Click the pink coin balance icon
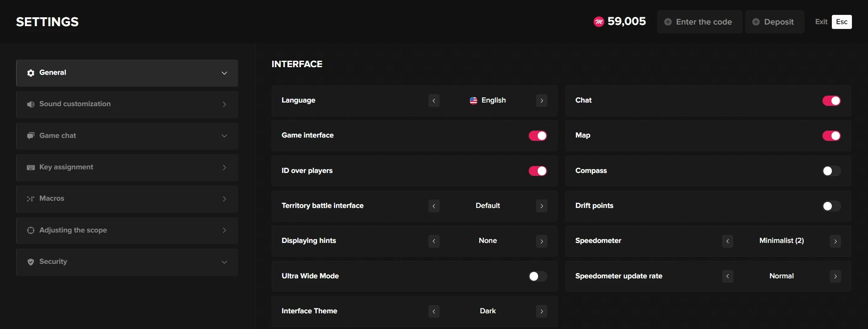 [x=599, y=22]
